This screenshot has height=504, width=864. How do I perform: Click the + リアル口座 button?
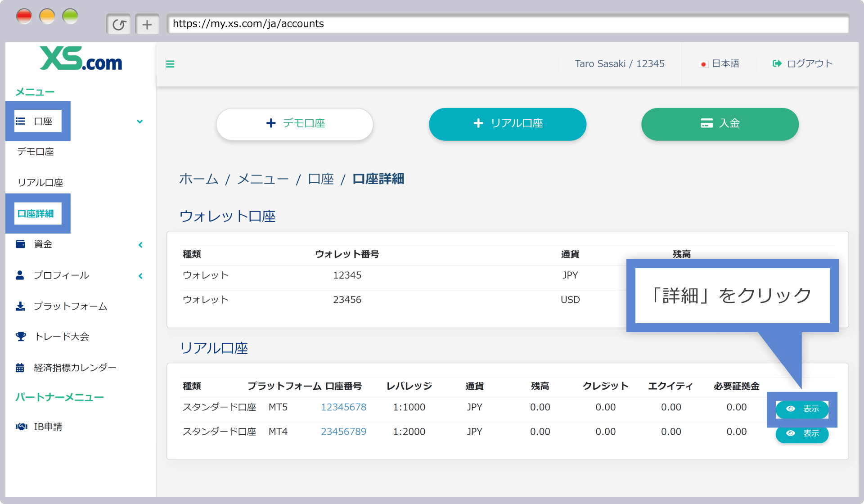(508, 124)
